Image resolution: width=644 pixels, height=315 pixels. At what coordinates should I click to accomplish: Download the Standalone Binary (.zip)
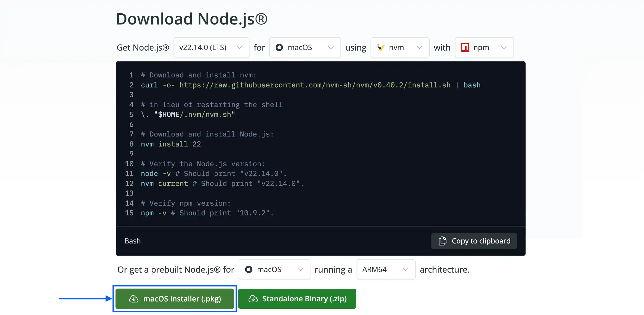pyautogui.click(x=297, y=299)
